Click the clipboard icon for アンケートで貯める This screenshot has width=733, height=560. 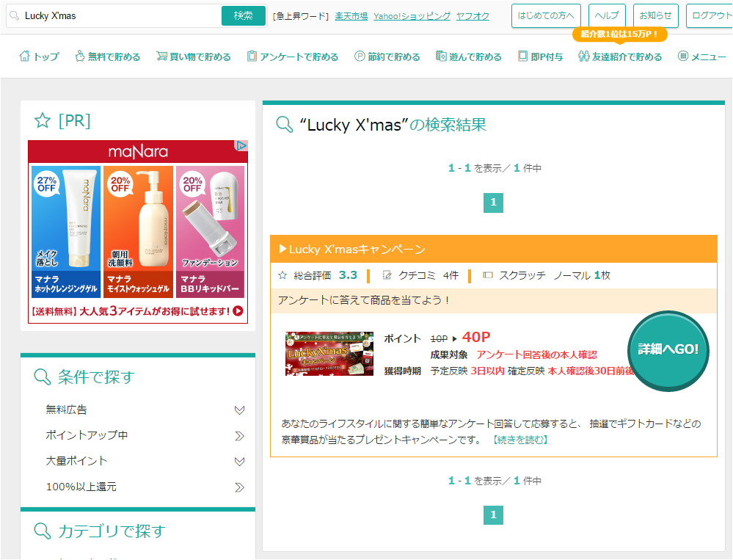(252, 56)
